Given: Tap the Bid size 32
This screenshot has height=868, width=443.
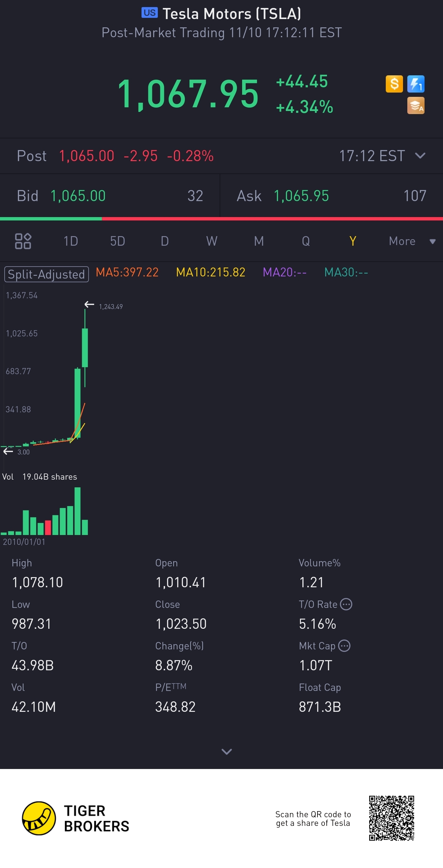Looking at the screenshot, I should 195,196.
